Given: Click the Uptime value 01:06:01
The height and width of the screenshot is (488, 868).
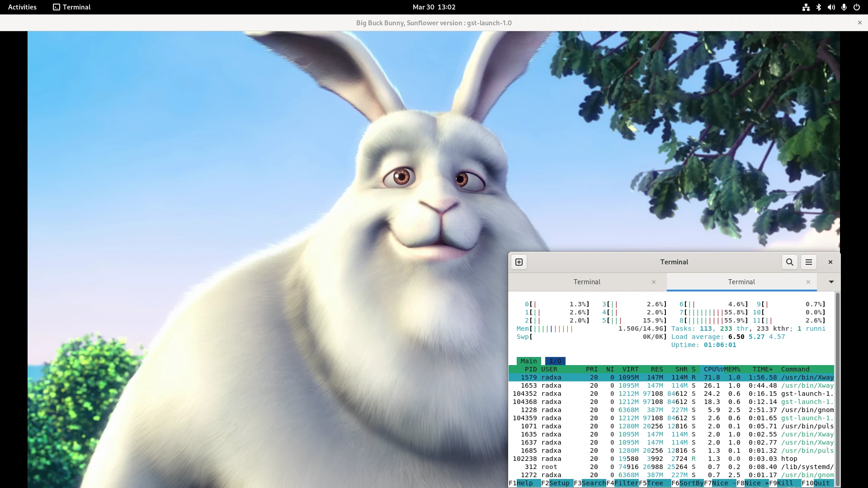Looking at the screenshot, I should click(720, 345).
